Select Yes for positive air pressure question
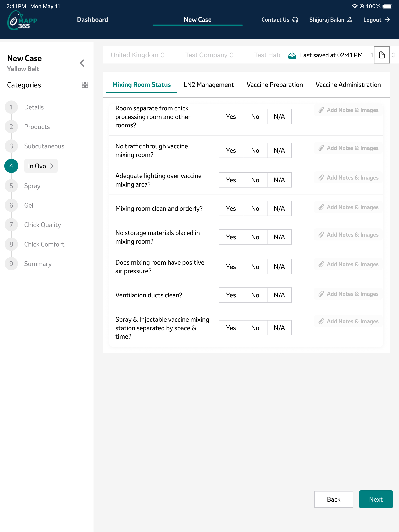Viewport: 399px width, 532px height. click(231, 267)
